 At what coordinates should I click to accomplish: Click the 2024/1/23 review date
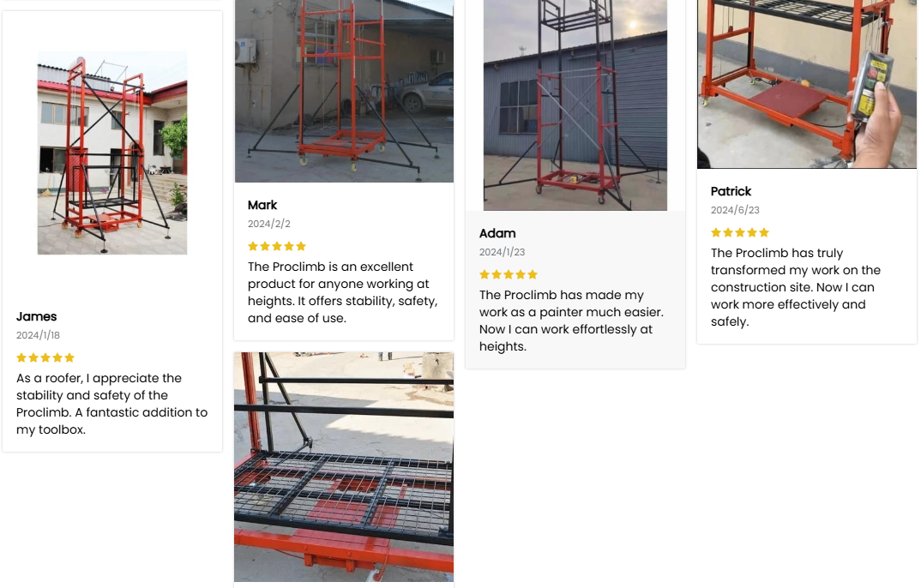(x=503, y=252)
